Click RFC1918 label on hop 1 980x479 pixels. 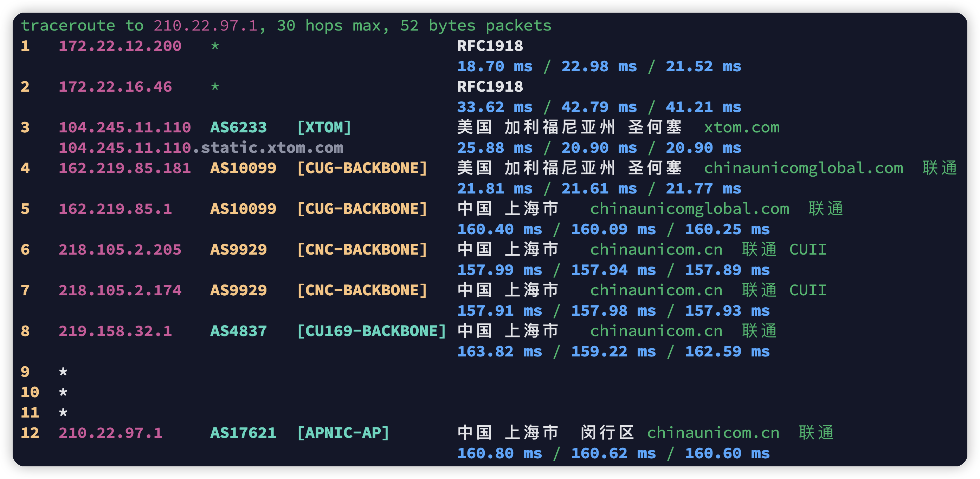coord(490,46)
